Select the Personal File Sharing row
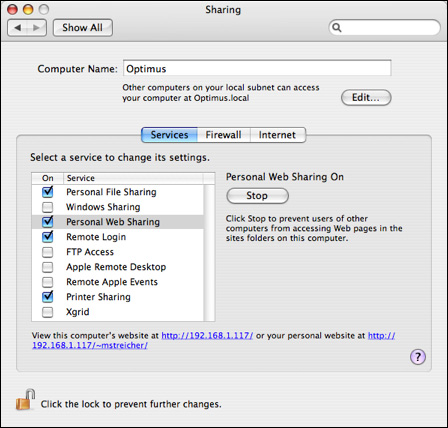Viewport: 448px width, 428px height. 118,192
